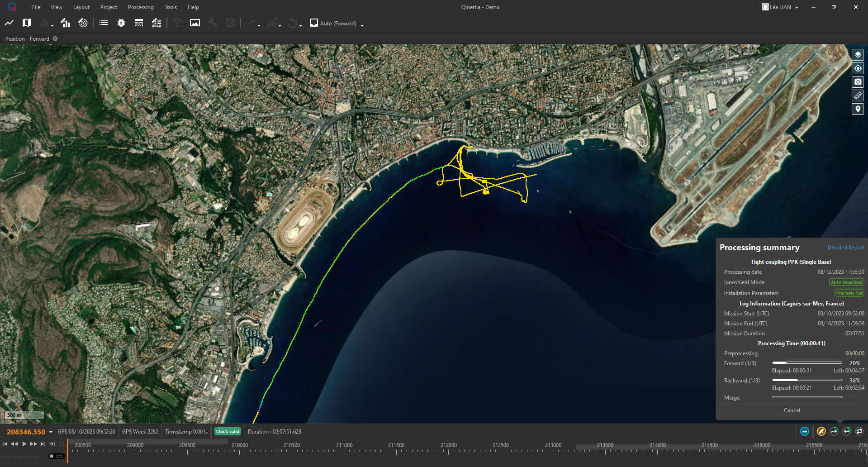Open the timestamp format dropdown arrow
This screenshot has width=868, height=467.
point(51,432)
